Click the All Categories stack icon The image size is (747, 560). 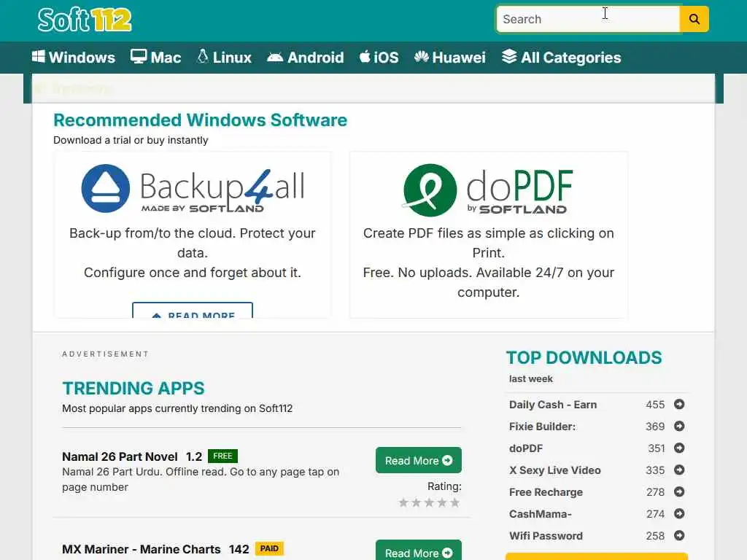pyautogui.click(x=508, y=56)
